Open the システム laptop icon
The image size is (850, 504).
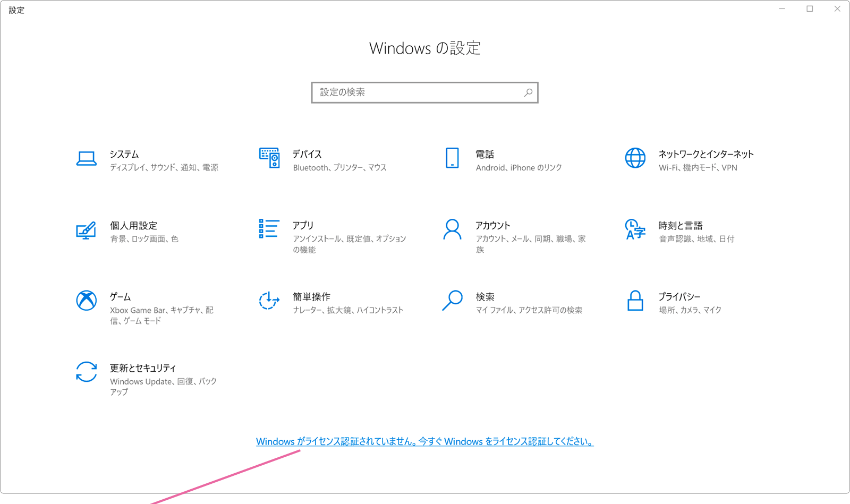[86, 158]
